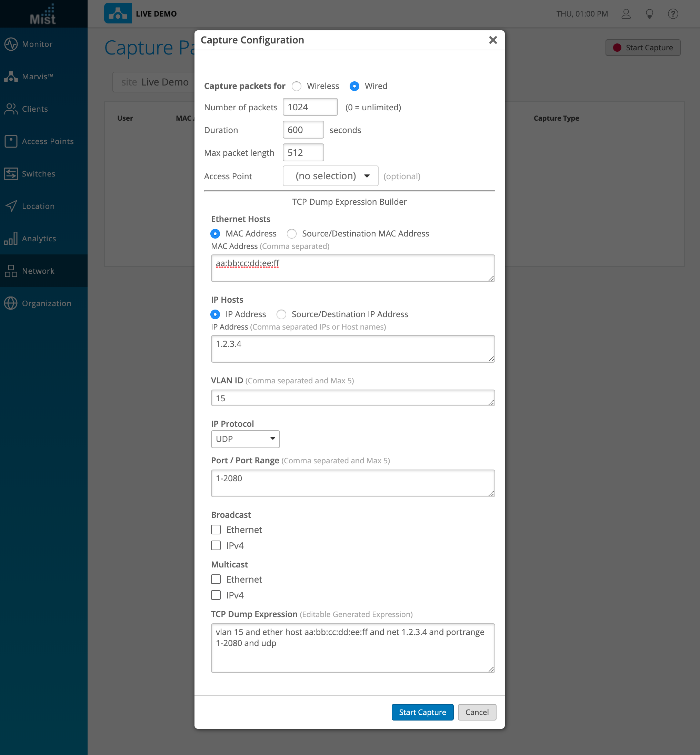Expand the IP Protocol UDP dropdown
Viewport: 700px width, 755px height.
245,439
